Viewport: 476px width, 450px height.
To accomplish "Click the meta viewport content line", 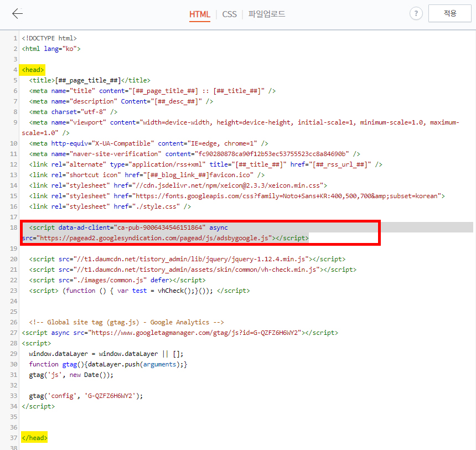I will click(240, 127).
